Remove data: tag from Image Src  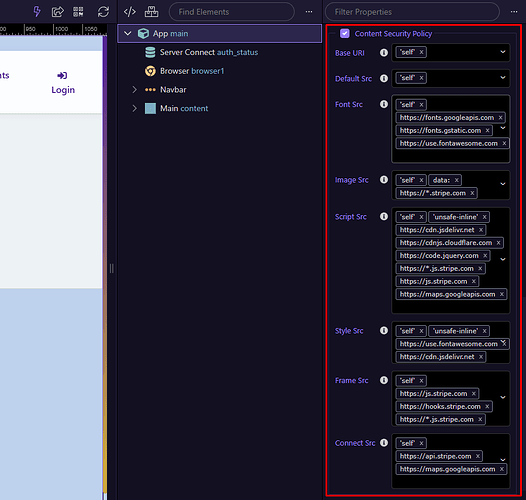point(457,180)
